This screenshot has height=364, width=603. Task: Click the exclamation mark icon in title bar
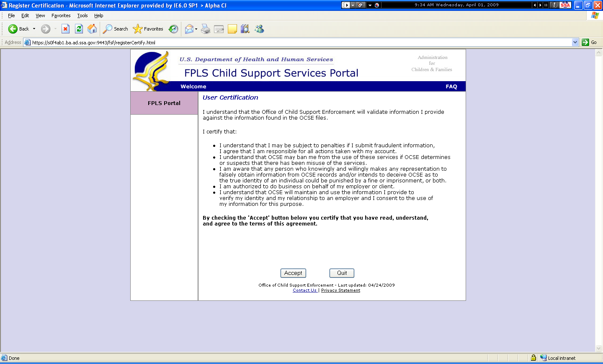(554, 5)
